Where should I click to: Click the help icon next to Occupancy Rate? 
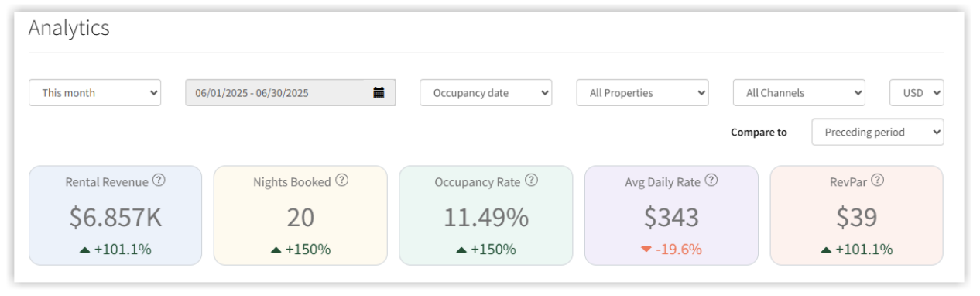(532, 181)
